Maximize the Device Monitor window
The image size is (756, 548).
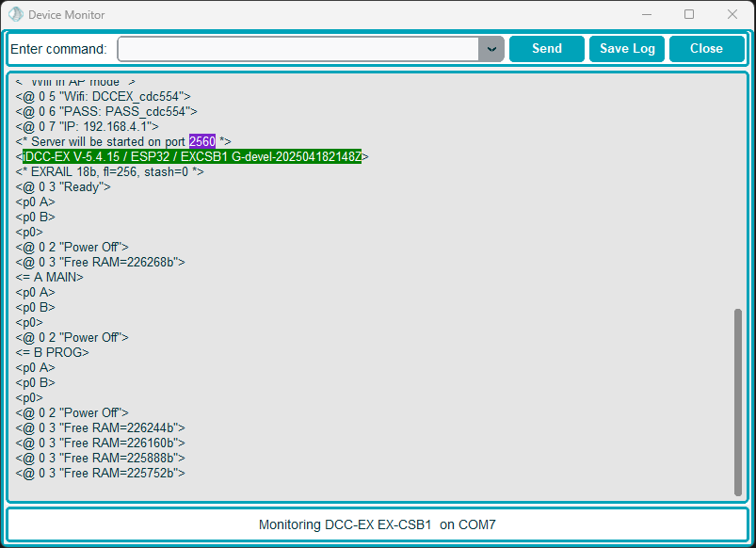(x=689, y=14)
